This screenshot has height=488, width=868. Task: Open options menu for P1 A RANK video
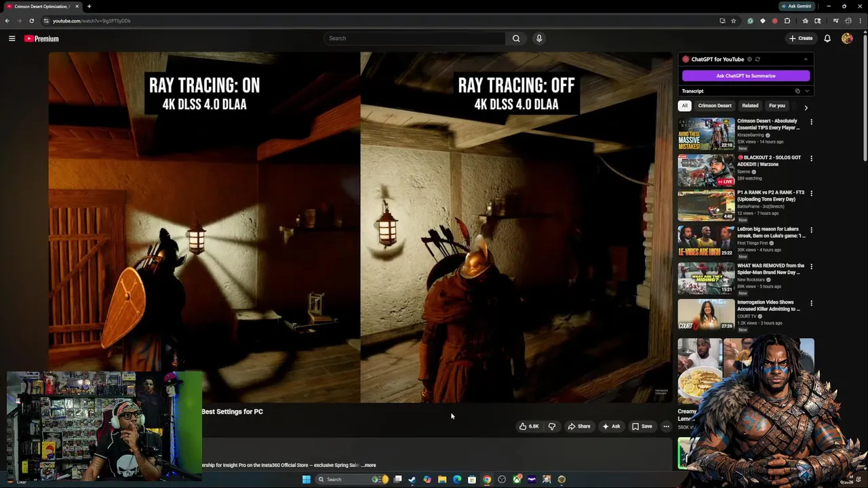(811, 194)
